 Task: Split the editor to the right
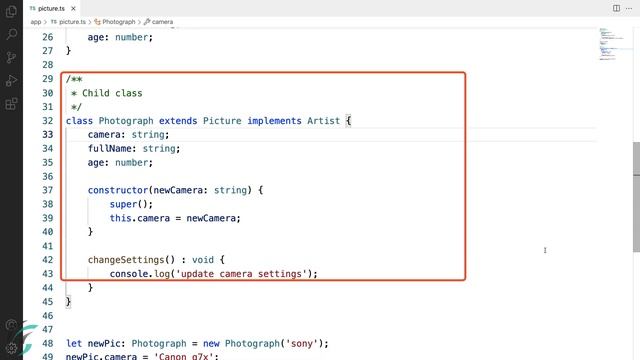click(x=616, y=8)
